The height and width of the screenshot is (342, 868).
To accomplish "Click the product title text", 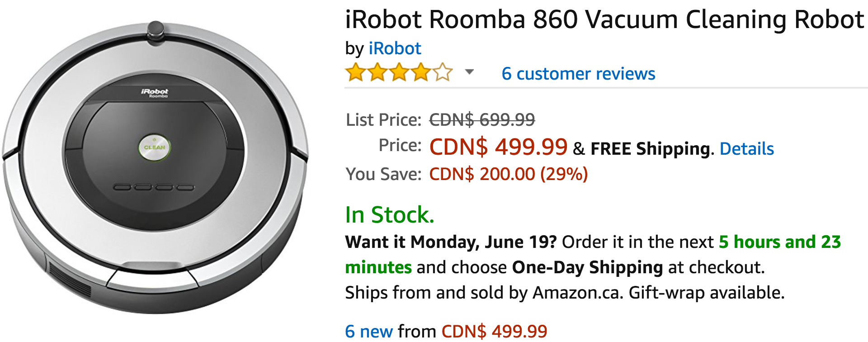I will click(x=604, y=19).
